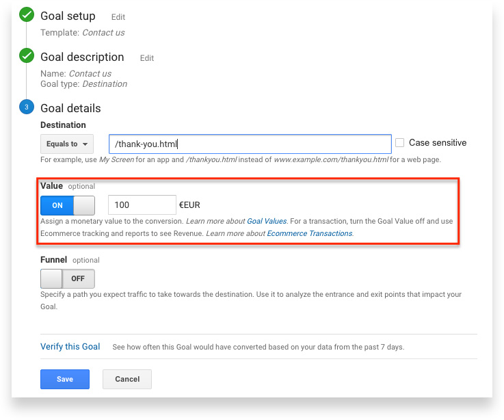504x420 pixels.
Task: Click the Goal setup heading
Action: pos(68,16)
